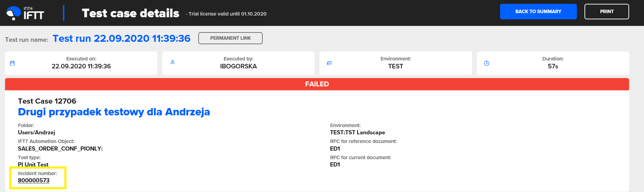Click the PI Unit Test type value

pyautogui.click(x=33, y=164)
